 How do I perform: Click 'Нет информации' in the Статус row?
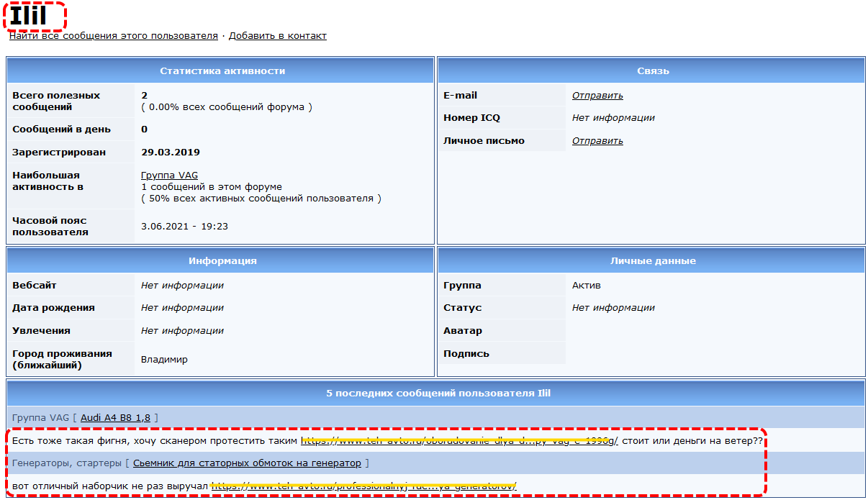point(613,307)
